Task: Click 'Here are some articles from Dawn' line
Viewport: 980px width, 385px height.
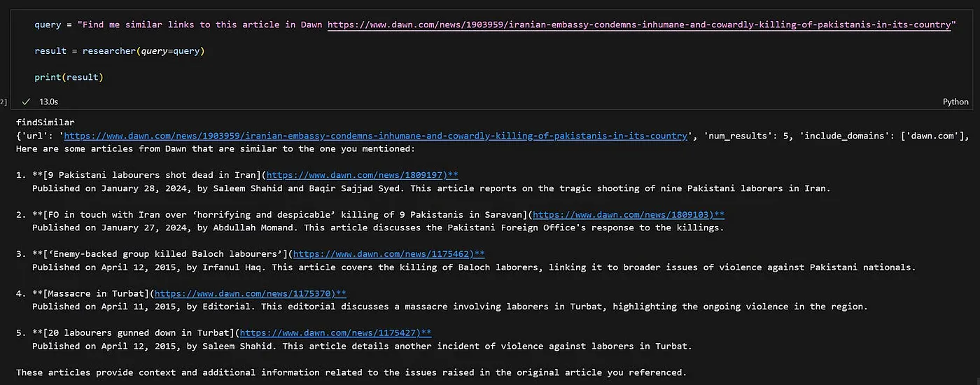Action: pyautogui.click(x=216, y=149)
